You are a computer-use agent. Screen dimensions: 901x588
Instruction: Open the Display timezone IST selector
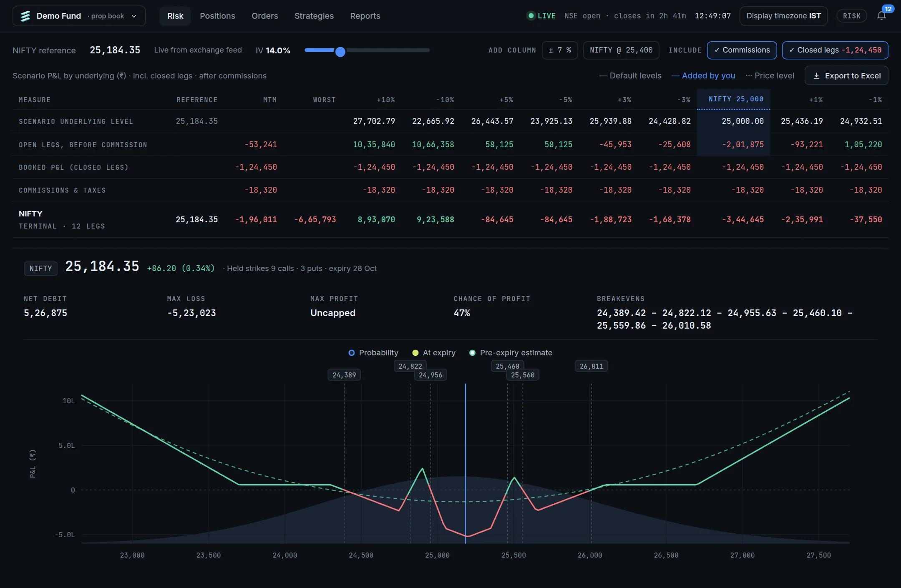[x=783, y=16]
